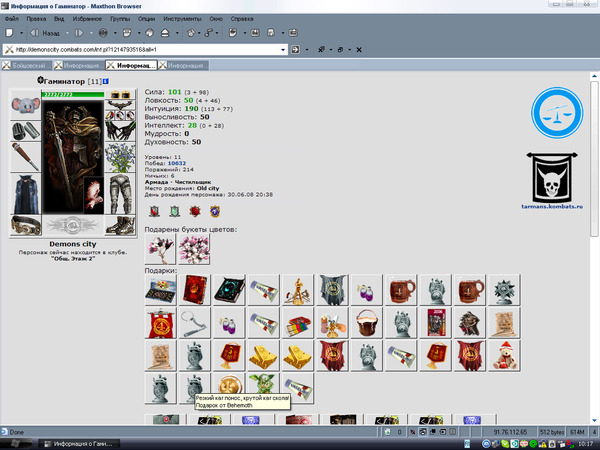Click the eject-shaped toolbar icon
This screenshot has height=450, width=600.
click(165, 33)
